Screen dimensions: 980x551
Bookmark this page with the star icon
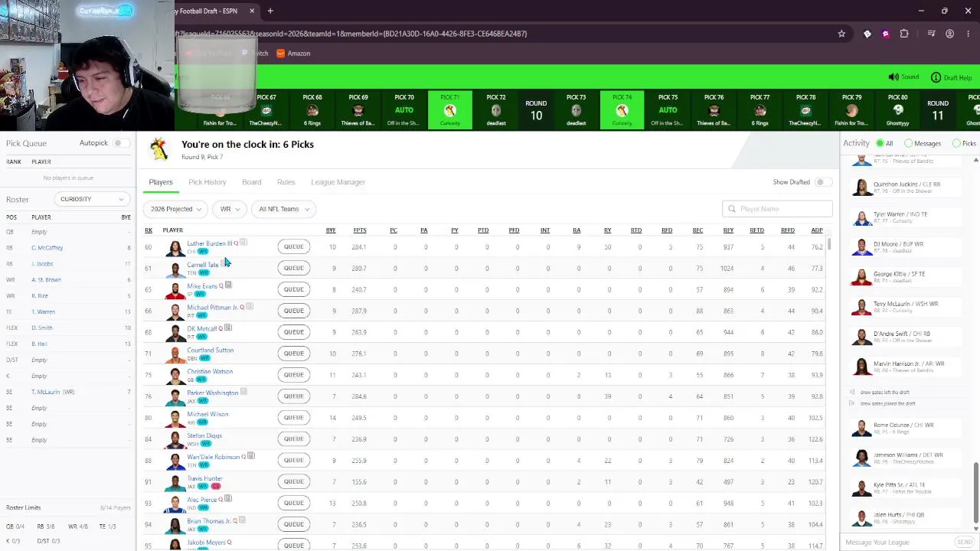tap(841, 34)
